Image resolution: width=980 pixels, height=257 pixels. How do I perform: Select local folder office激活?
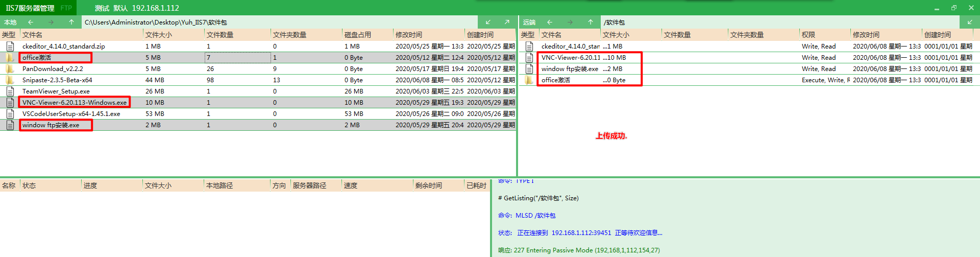pos(37,57)
